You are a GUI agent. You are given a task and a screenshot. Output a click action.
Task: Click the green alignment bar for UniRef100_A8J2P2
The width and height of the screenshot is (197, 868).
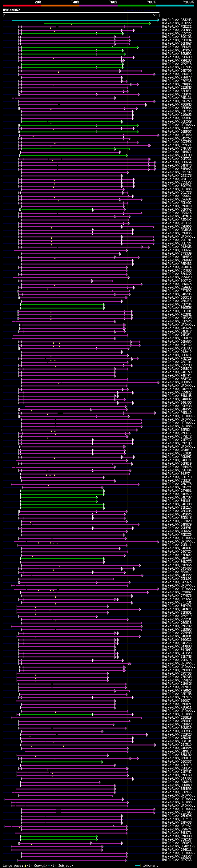click(x=97, y=24)
